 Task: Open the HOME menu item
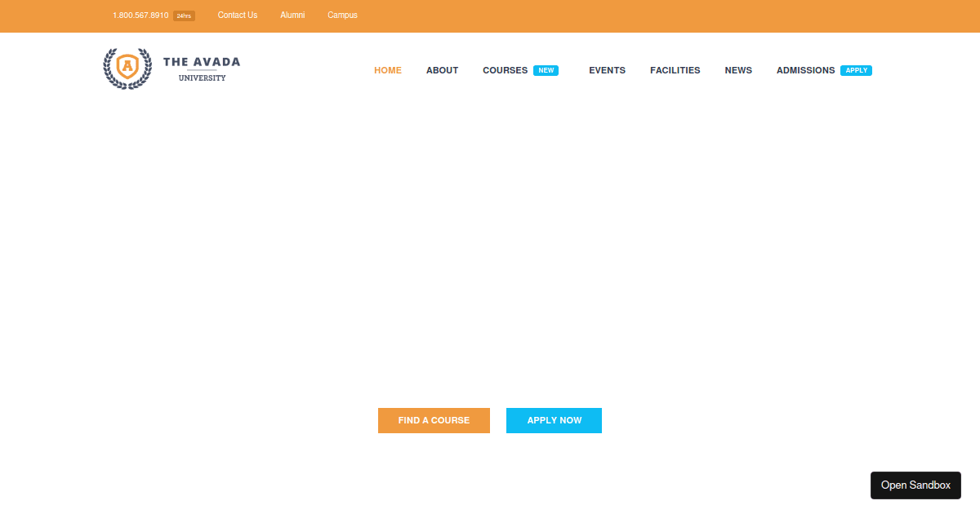388,70
